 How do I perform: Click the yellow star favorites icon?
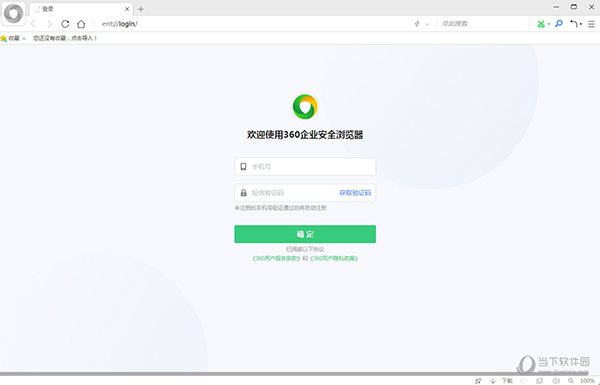coord(4,38)
